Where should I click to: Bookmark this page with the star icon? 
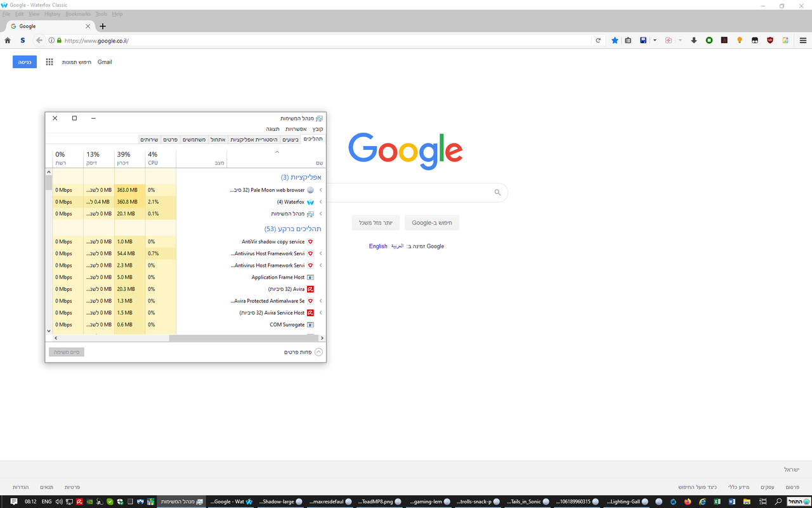615,40
